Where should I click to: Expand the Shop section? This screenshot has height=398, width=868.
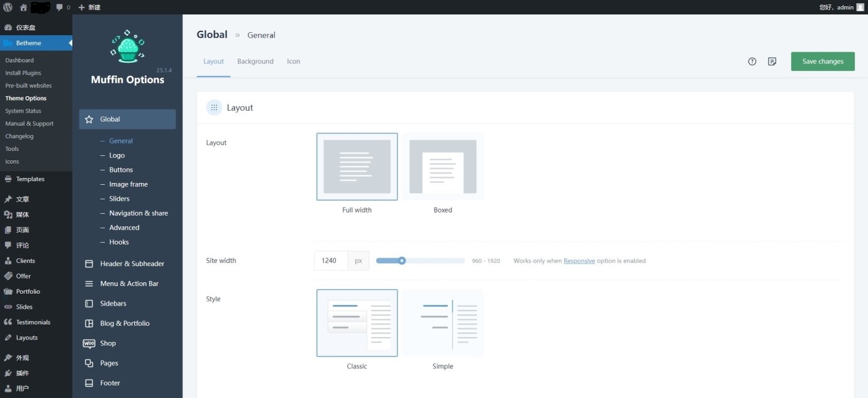[x=127, y=343]
